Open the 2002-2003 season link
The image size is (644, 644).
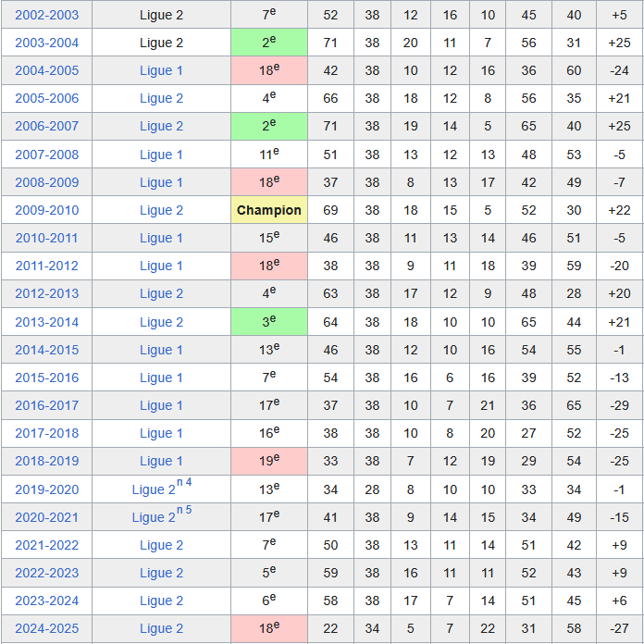click(47, 15)
